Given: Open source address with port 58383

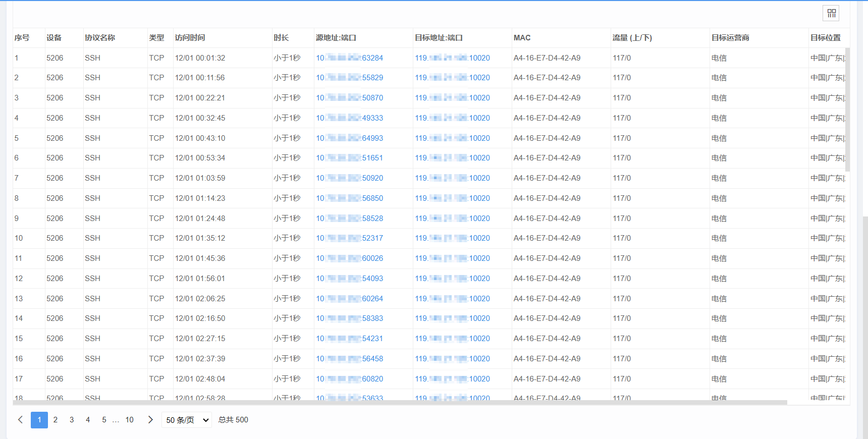Looking at the screenshot, I should (349, 318).
